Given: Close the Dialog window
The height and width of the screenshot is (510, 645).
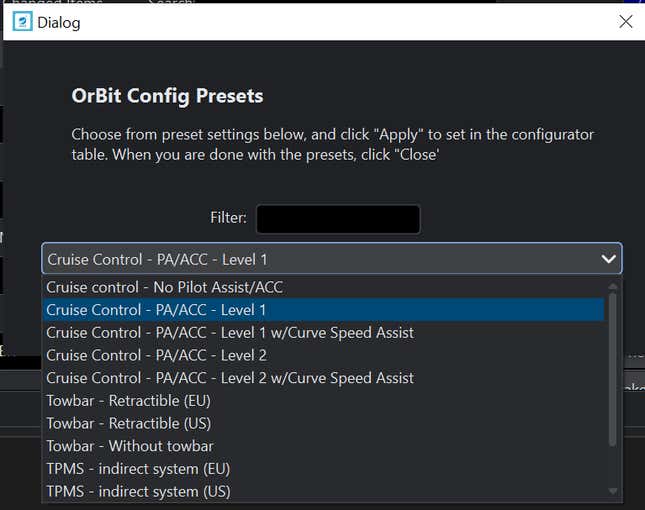Looking at the screenshot, I should point(626,21).
